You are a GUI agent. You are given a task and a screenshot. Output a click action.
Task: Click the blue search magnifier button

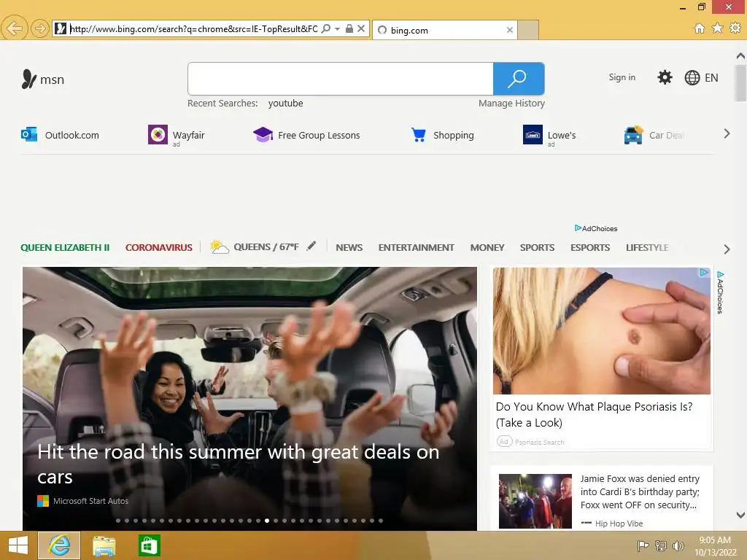519,79
